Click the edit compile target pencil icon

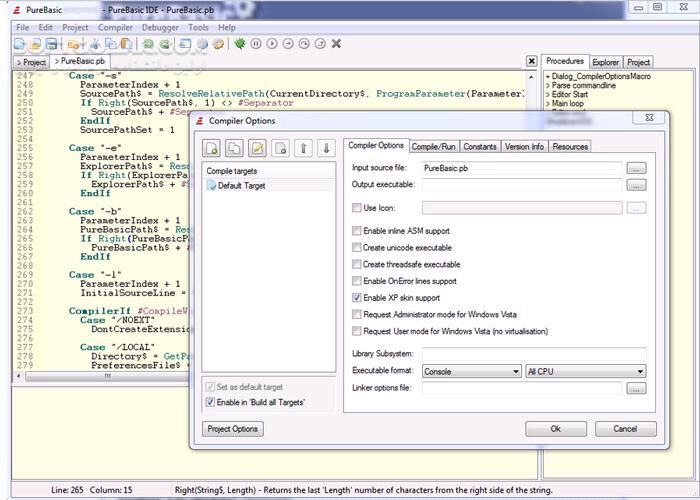click(257, 149)
